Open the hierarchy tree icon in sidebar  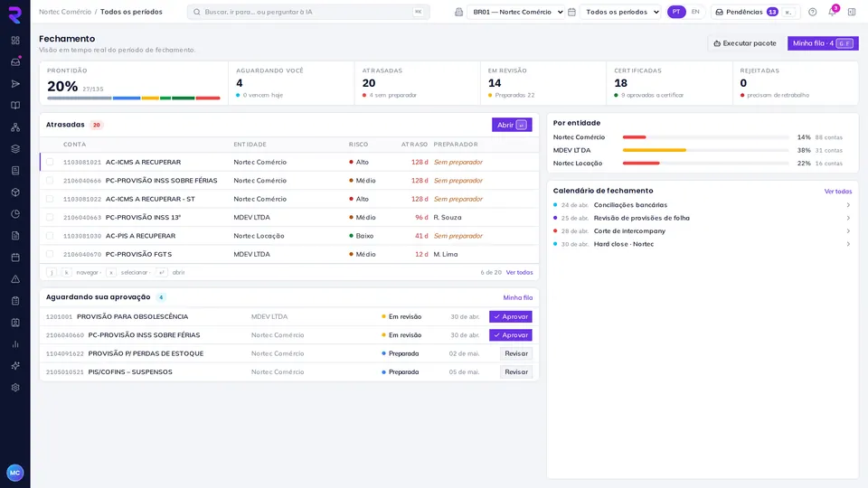point(15,127)
